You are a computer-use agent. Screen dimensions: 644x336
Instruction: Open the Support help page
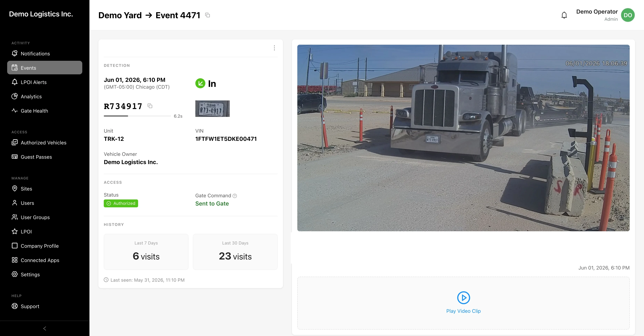45,306
